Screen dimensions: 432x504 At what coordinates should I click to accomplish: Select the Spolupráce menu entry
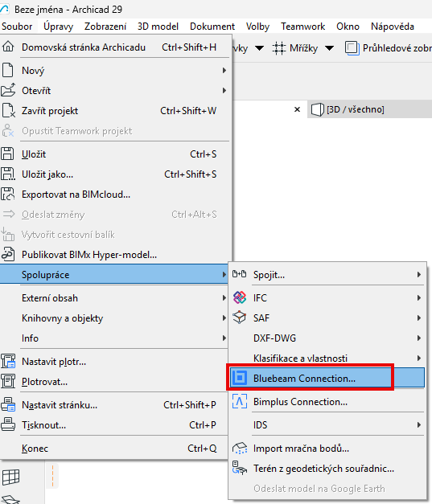(114, 274)
